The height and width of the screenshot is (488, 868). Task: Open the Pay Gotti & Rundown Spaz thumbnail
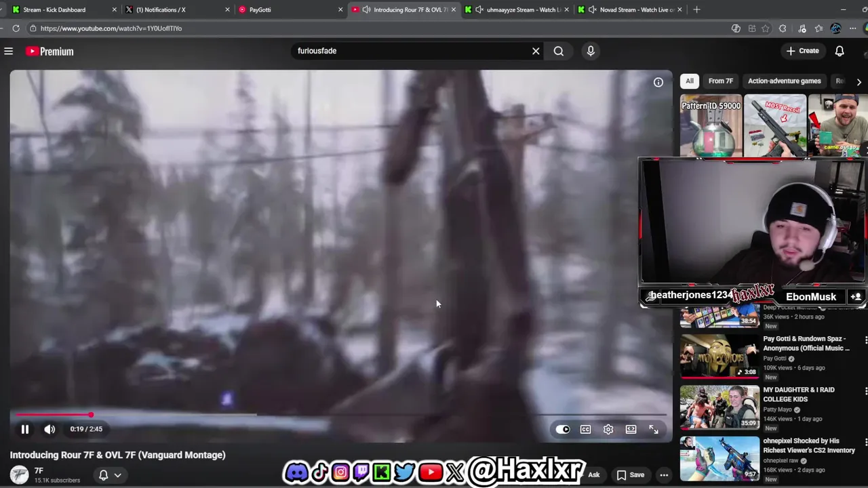[x=720, y=356]
